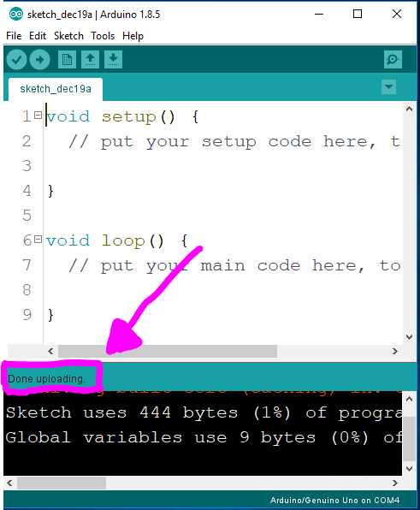Open a sketch with up-arrow icon
The image size is (420, 510).
[x=90, y=60]
